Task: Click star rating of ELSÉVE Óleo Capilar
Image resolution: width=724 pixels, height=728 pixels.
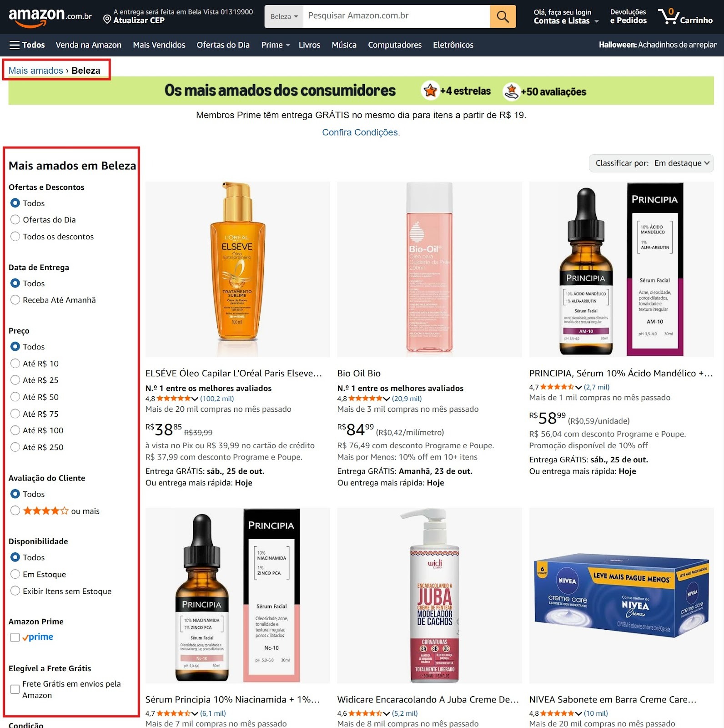Action: (174, 399)
